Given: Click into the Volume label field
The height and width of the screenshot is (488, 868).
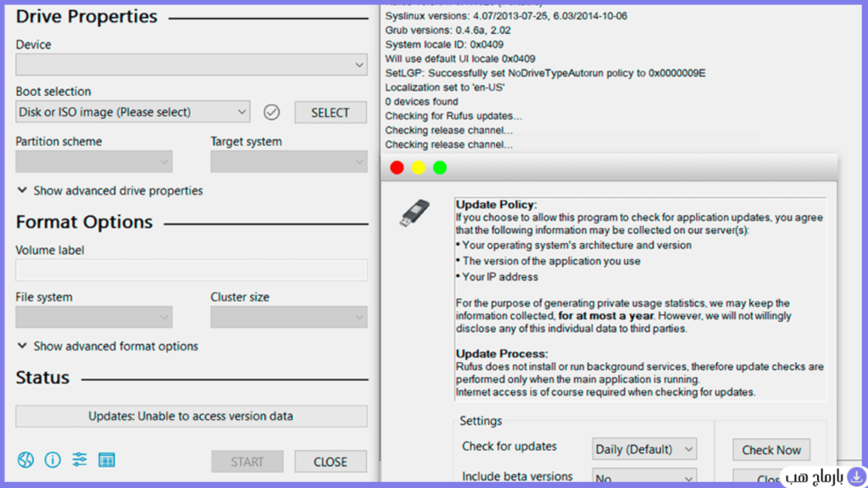Looking at the screenshot, I should click(192, 270).
